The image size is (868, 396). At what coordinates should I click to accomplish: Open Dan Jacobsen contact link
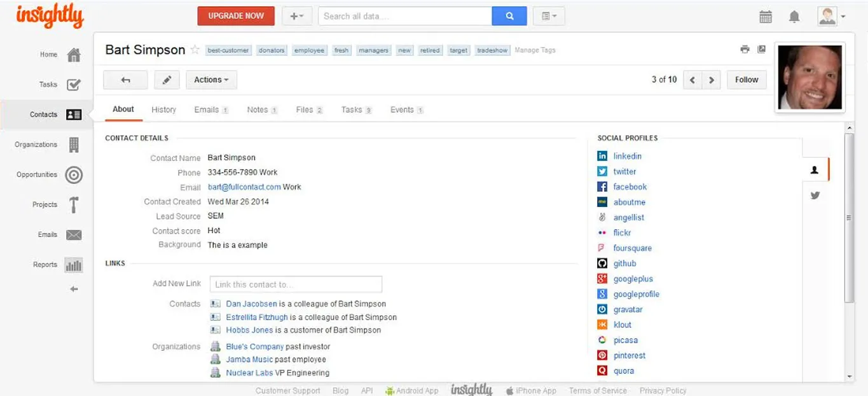click(251, 304)
